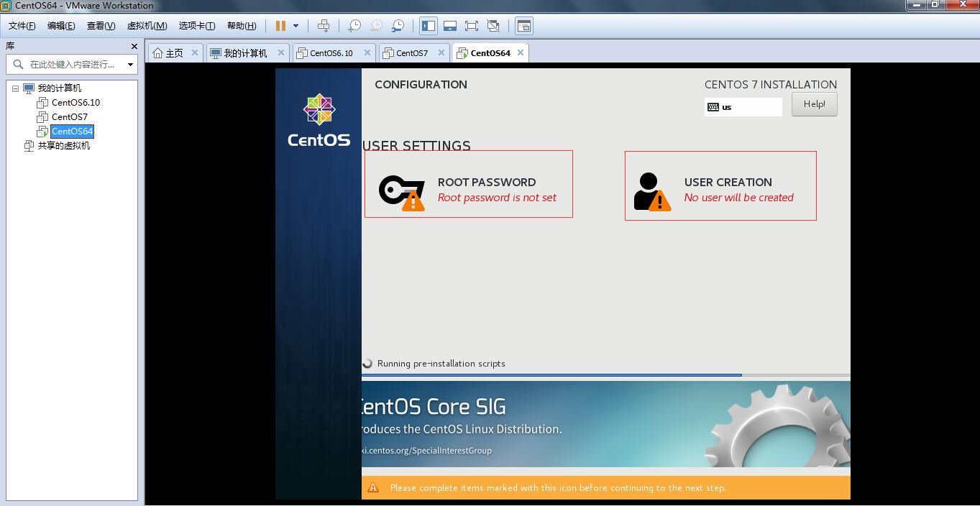Image resolution: width=980 pixels, height=506 pixels.
Task: Click the "No user will be created" text
Action: (x=739, y=198)
